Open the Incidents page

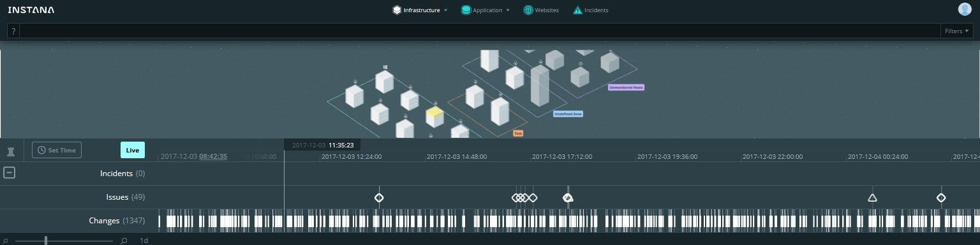tap(591, 10)
